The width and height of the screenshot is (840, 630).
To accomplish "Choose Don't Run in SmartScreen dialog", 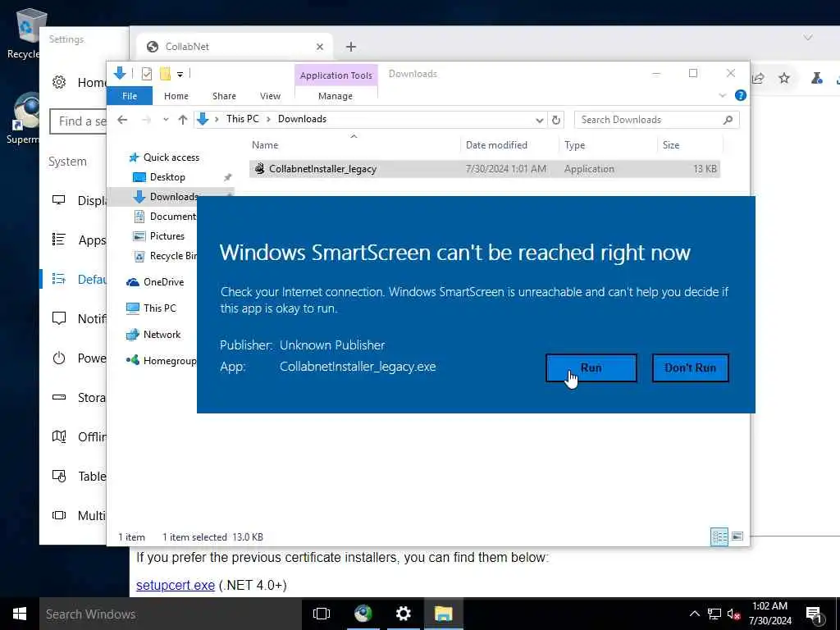I will 690,367.
